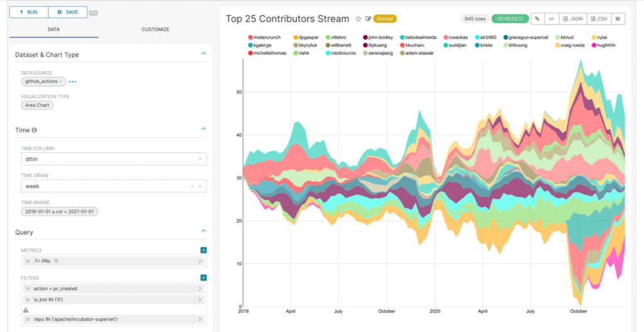This screenshot has height=332, width=644.
Task: Add a new metric with the plus icon
Action: tap(203, 250)
